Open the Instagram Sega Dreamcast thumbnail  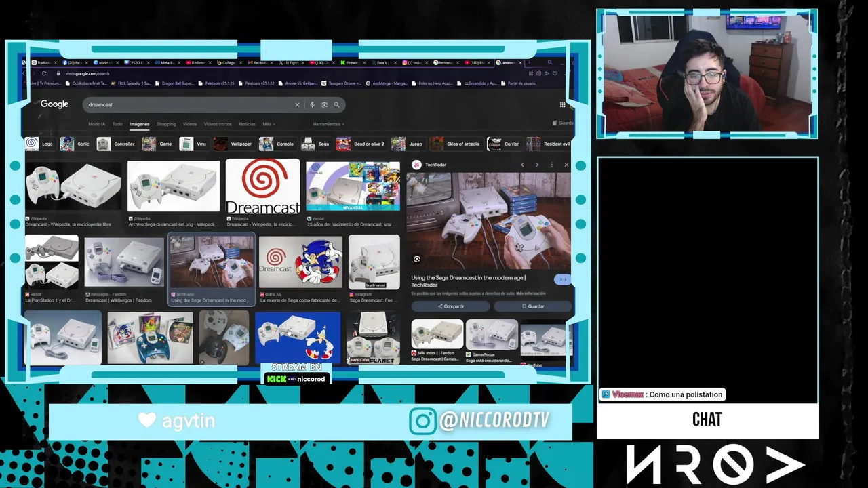click(x=374, y=262)
